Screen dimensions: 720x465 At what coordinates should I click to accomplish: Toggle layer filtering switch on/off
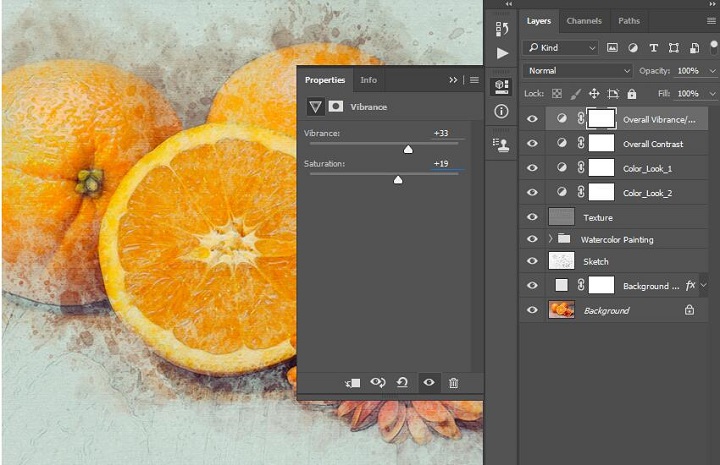(x=714, y=47)
